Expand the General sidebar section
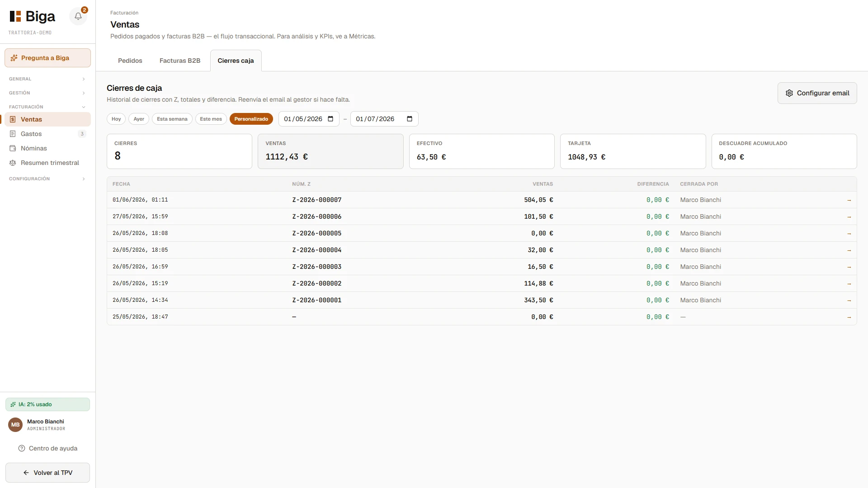868x488 pixels. pos(47,79)
